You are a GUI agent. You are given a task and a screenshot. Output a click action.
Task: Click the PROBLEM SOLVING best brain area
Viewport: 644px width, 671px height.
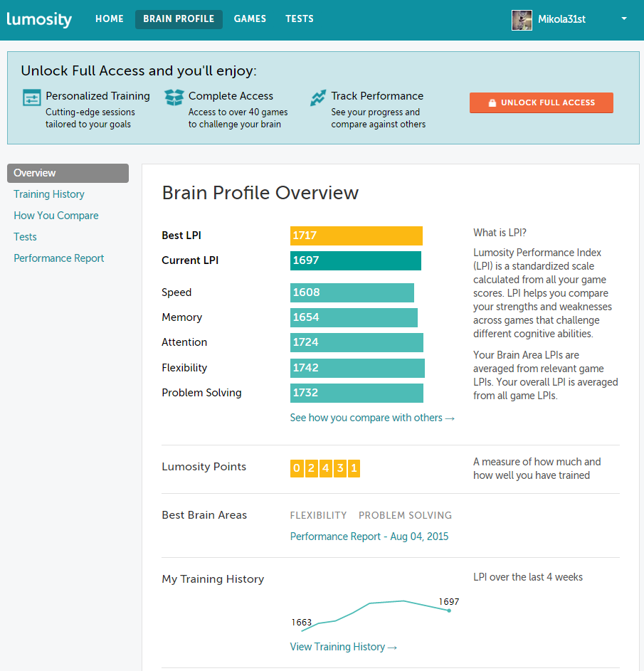(x=405, y=515)
